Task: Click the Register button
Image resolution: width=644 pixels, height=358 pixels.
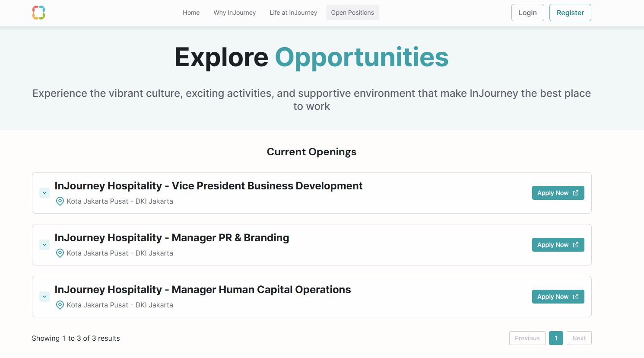Action: 570,13
